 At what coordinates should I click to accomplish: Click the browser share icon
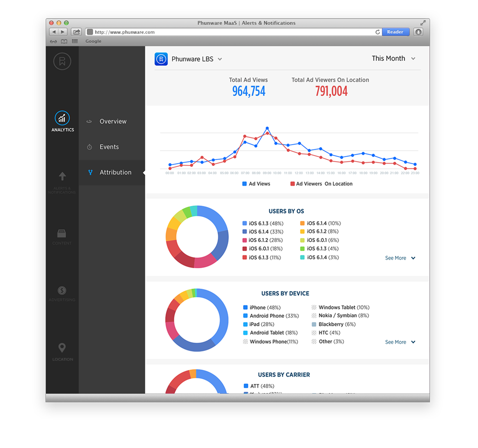[76, 32]
